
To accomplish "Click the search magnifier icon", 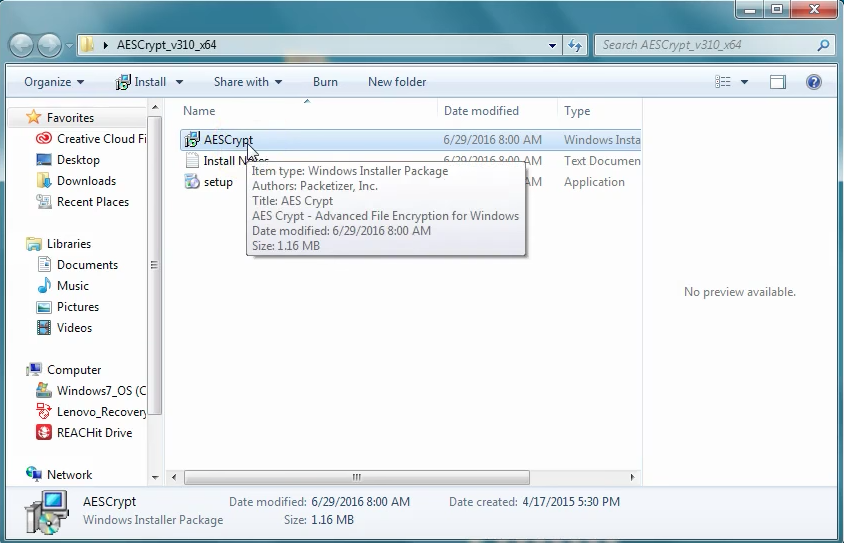I will pos(823,45).
